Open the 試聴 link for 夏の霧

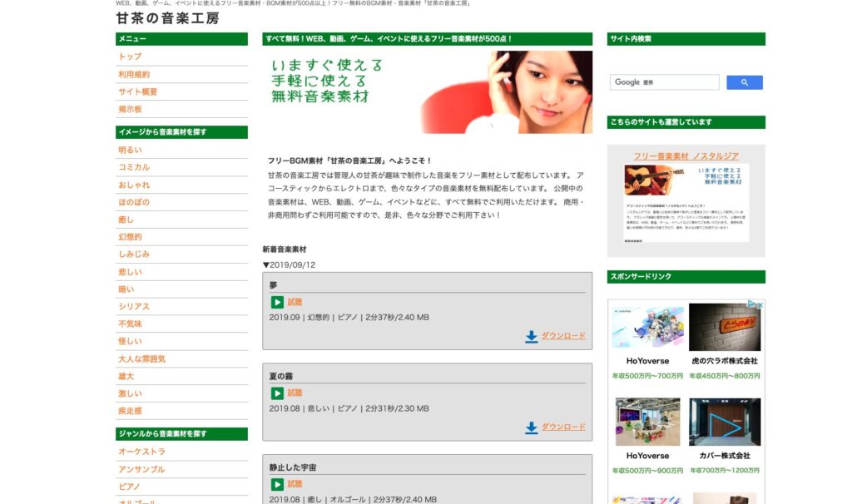(295, 393)
